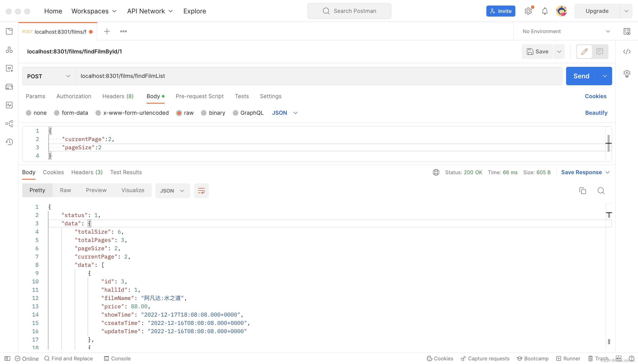Click the Beautify link
This screenshot has width=638, height=364.
596,113
